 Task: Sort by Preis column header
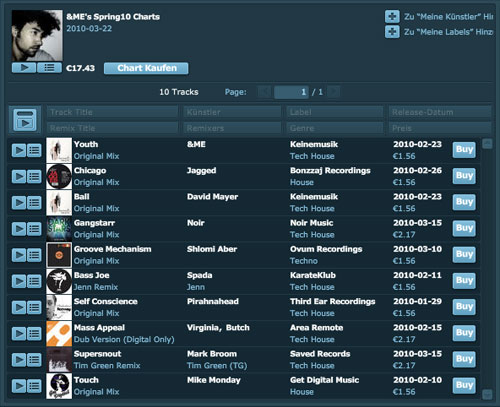[440, 128]
